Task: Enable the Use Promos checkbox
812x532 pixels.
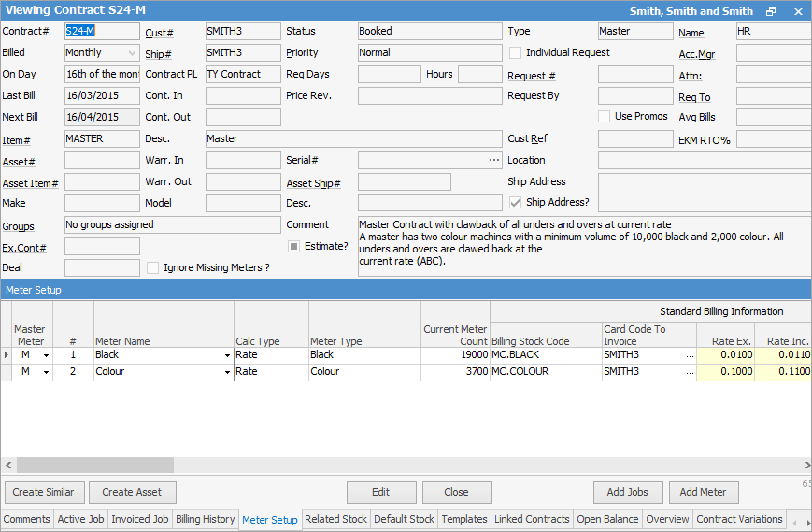Action: 605,117
